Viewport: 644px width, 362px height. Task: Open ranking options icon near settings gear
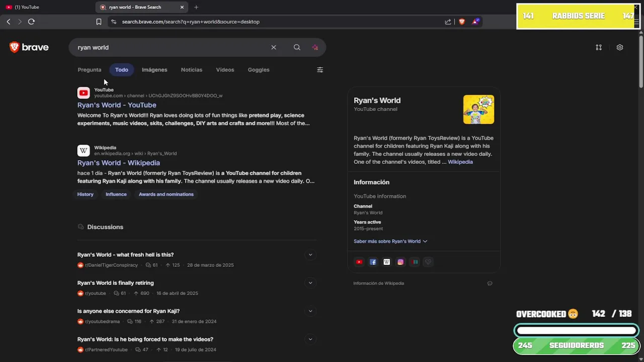(x=599, y=47)
